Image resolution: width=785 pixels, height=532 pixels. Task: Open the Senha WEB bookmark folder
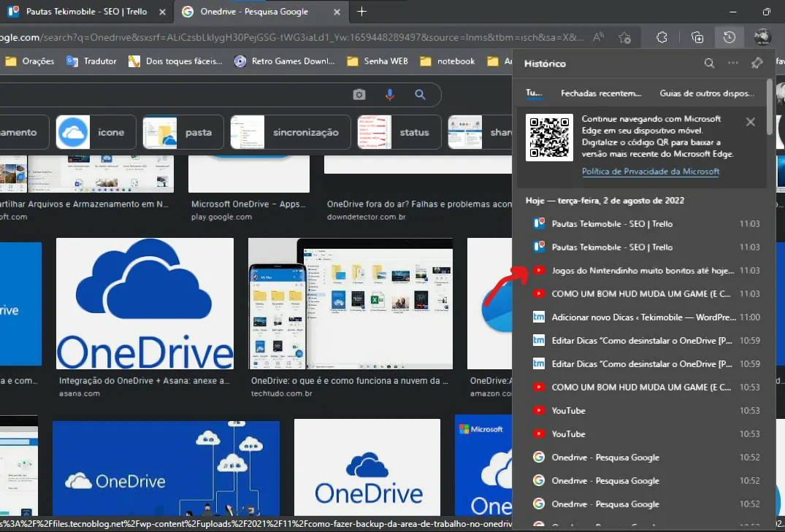pos(378,61)
